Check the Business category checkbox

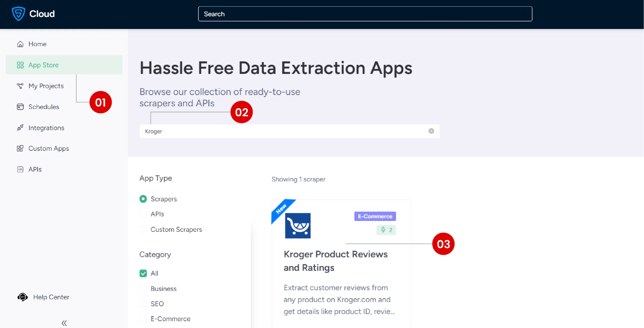(143, 288)
